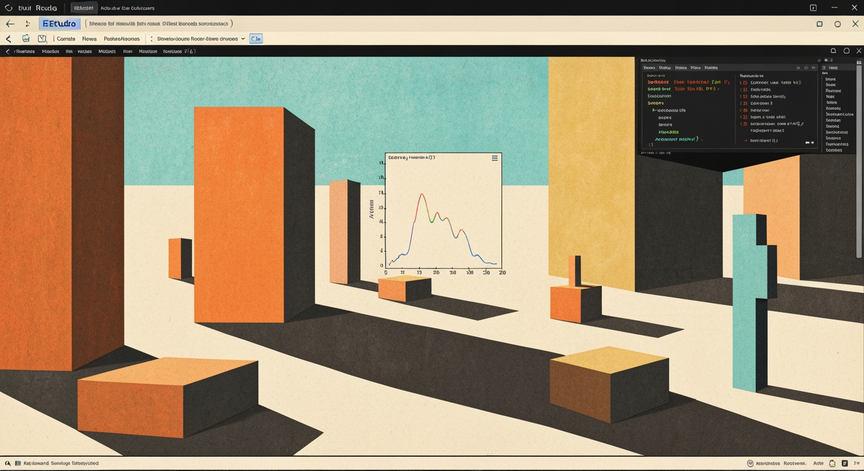This screenshot has height=471, width=864.
Task: Click the square icon right of the address bar
Action: (x=819, y=24)
